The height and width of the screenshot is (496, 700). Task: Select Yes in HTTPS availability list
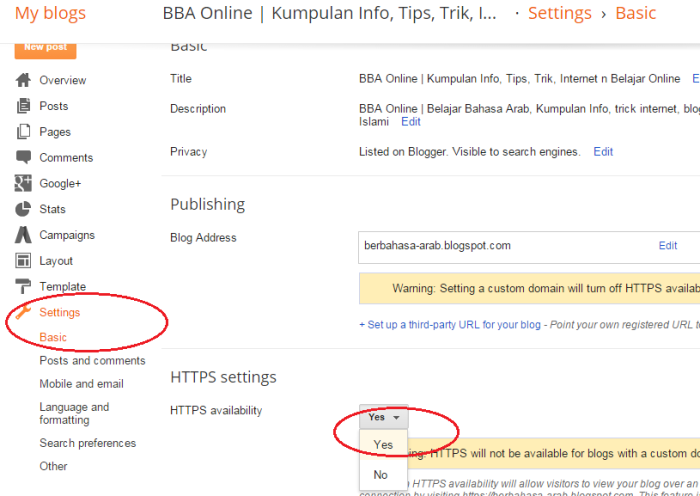coord(383,445)
